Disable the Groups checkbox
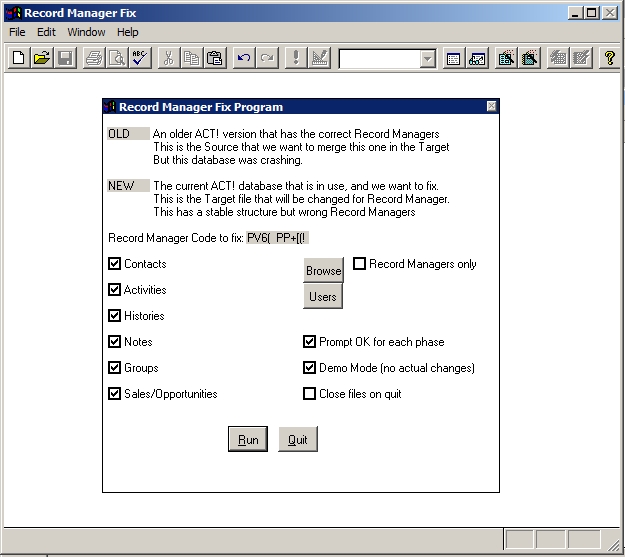The height and width of the screenshot is (557, 625). [114, 368]
